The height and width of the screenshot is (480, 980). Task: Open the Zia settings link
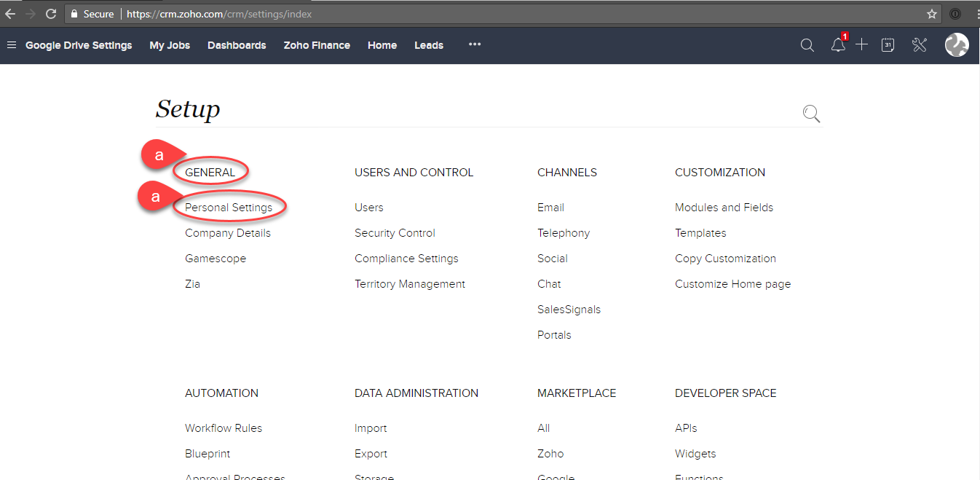[192, 284]
